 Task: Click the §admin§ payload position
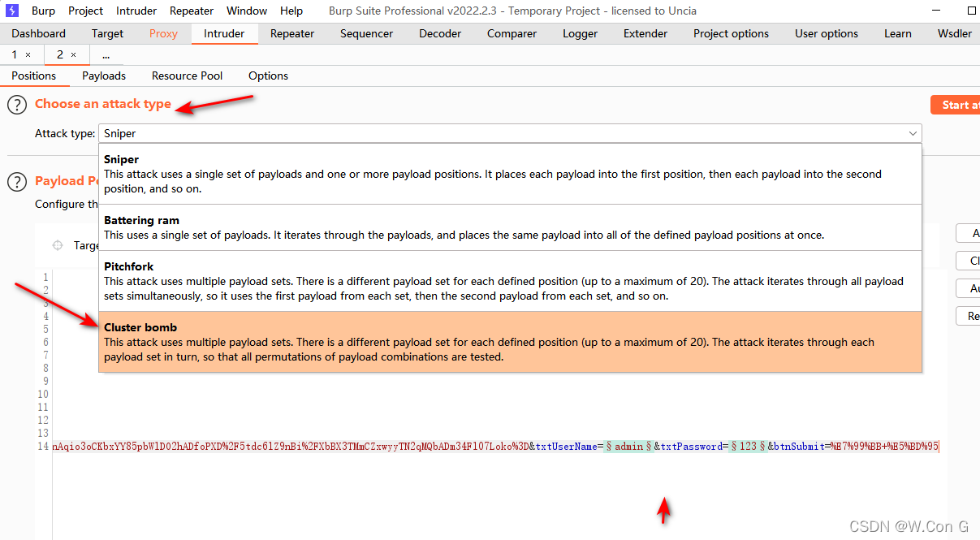tap(629, 447)
